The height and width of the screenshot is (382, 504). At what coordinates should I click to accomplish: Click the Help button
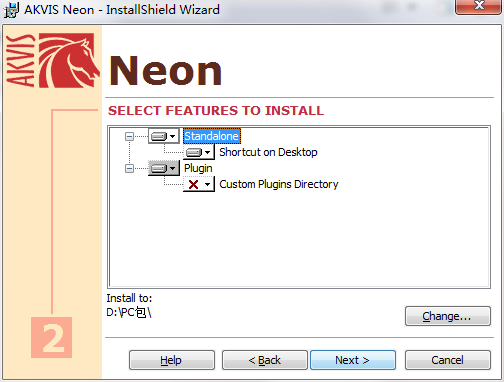172,360
